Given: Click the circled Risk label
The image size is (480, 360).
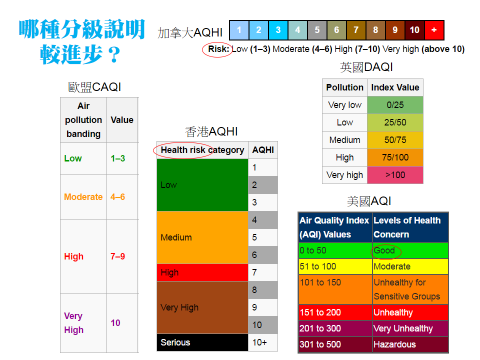Looking at the screenshot, I should pyautogui.click(x=218, y=49).
